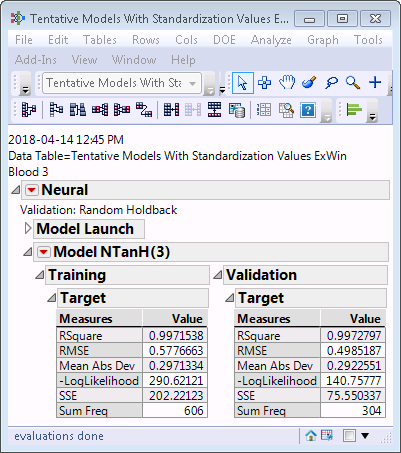Select the Hand grabber tool
This screenshot has width=401, height=453.
pos(287,83)
